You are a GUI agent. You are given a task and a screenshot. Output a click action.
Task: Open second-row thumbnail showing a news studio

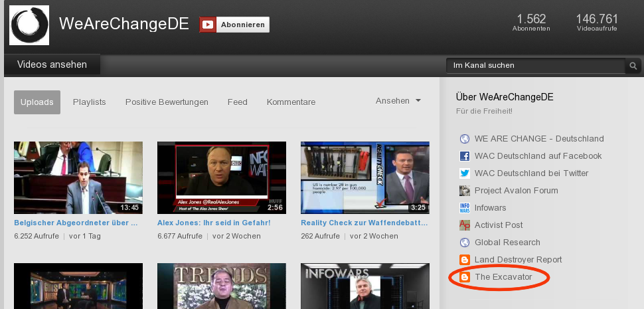pyautogui.click(x=78, y=286)
